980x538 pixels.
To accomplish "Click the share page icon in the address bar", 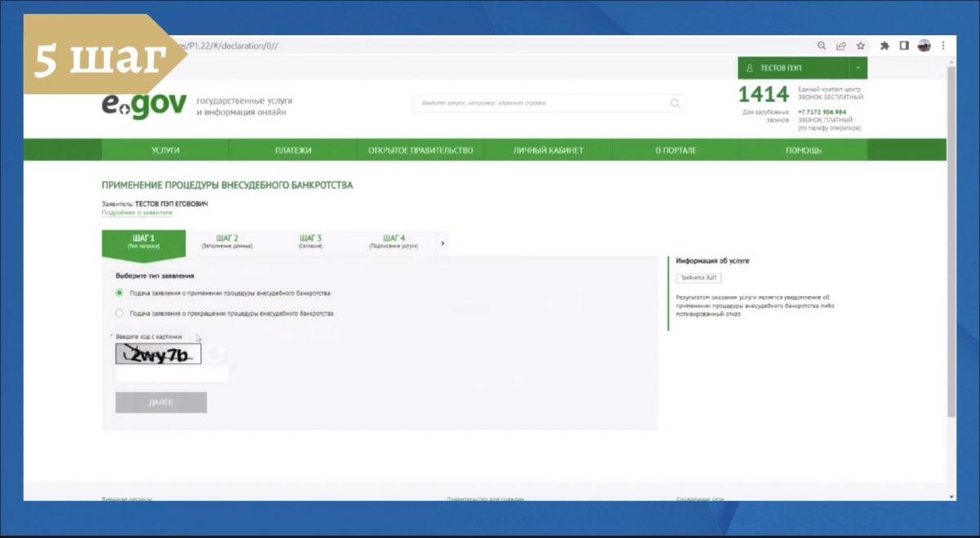I will pyautogui.click(x=841, y=46).
